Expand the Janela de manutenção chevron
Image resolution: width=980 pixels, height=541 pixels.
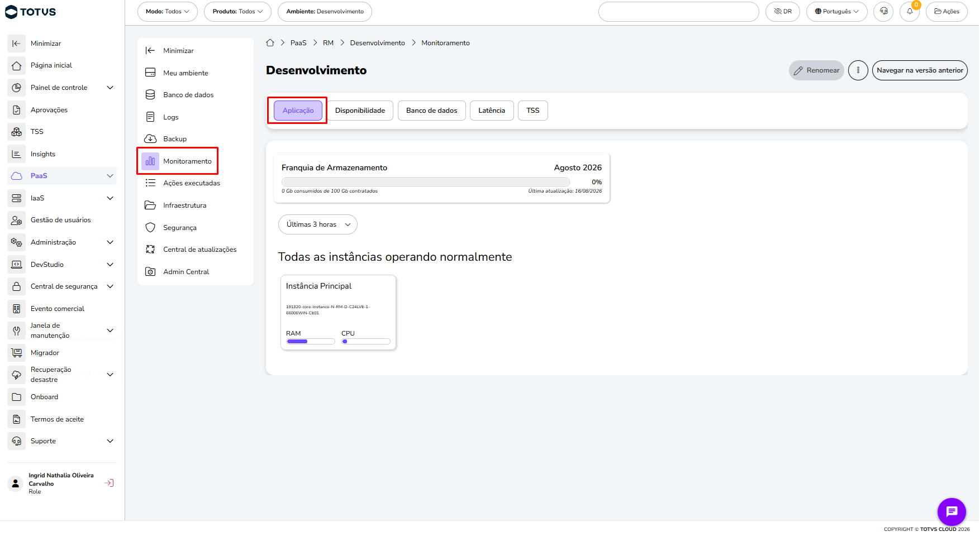click(110, 331)
